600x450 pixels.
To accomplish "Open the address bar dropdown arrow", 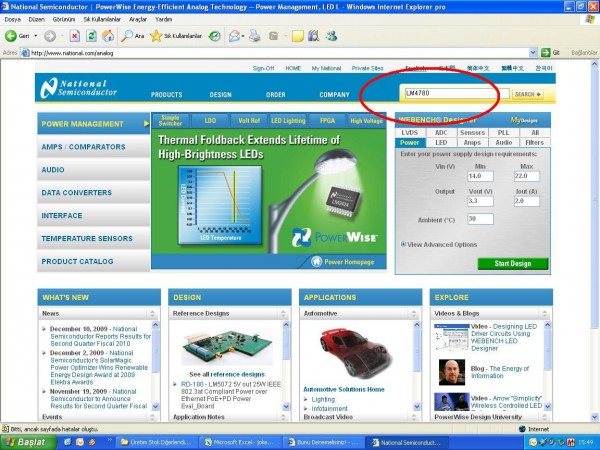I will tap(532, 53).
